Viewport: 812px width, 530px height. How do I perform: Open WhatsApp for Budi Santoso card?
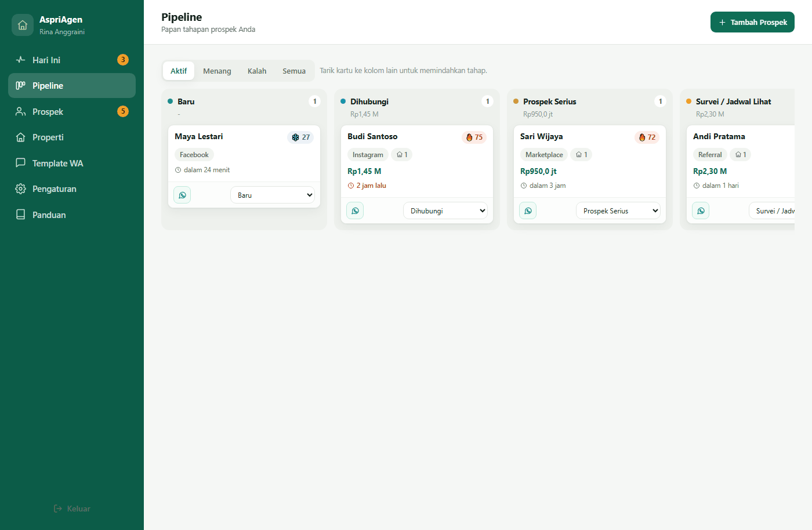click(355, 210)
